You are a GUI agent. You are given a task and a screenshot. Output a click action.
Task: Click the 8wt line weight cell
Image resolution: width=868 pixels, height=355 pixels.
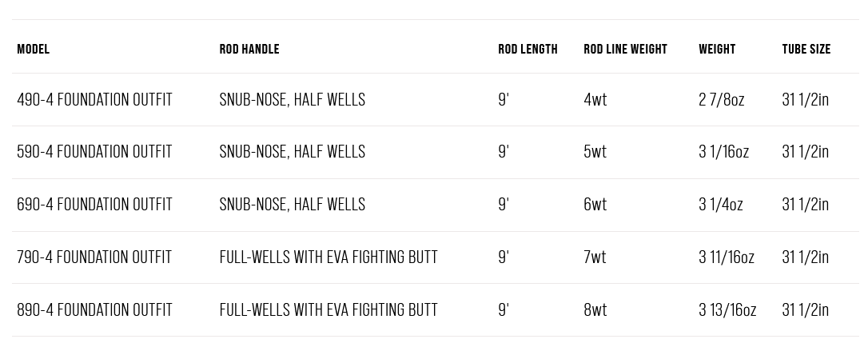[595, 310]
